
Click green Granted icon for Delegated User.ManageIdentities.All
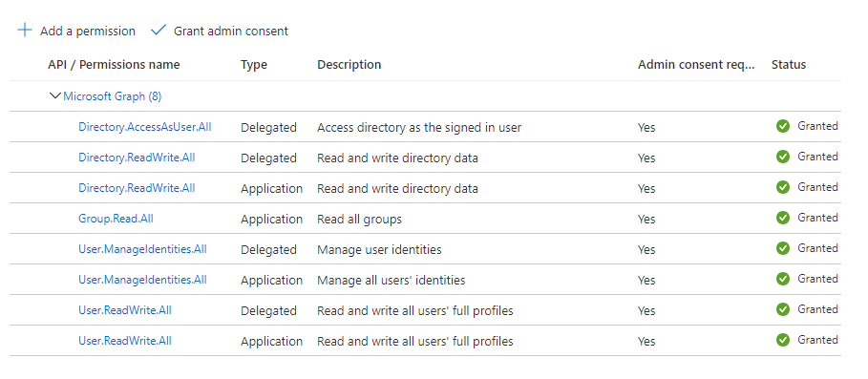click(783, 248)
